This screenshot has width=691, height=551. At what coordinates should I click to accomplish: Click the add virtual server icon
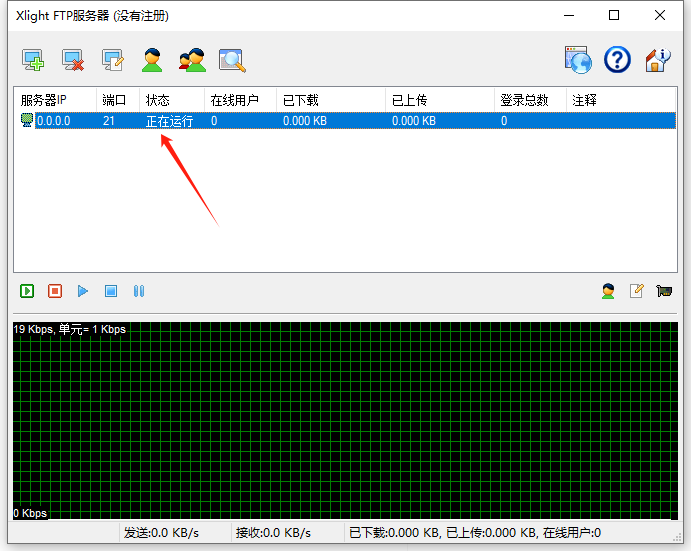33,61
